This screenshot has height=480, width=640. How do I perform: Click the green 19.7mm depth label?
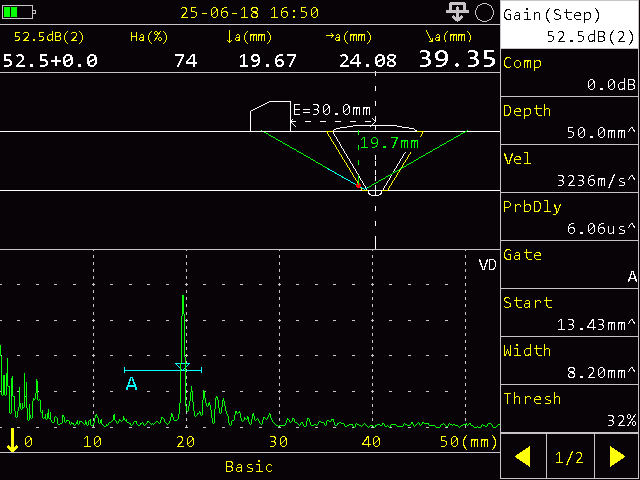389,143
